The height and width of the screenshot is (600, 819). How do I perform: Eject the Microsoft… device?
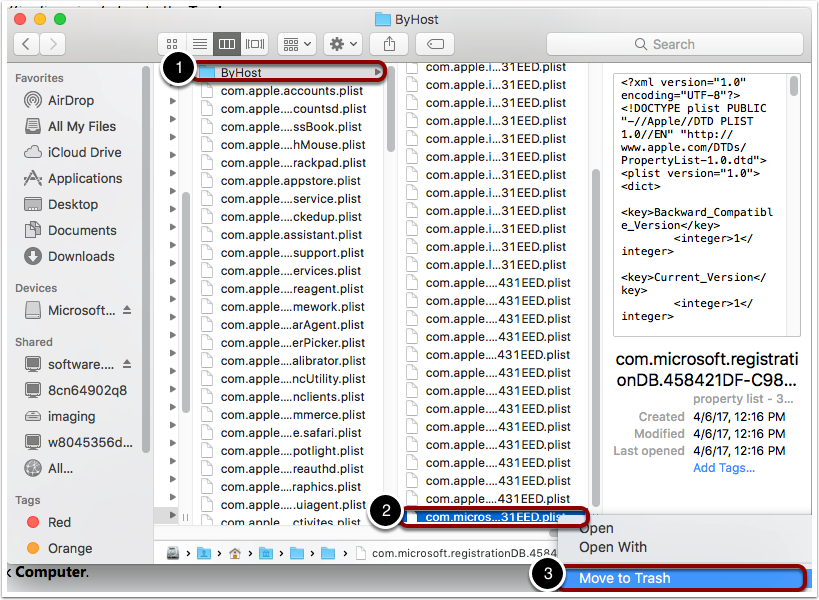click(127, 310)
